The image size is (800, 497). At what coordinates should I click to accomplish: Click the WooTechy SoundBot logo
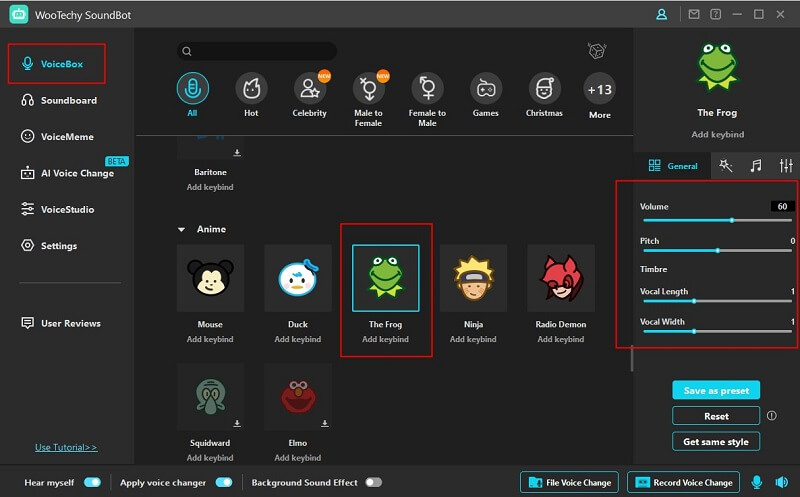coord(19,14)
